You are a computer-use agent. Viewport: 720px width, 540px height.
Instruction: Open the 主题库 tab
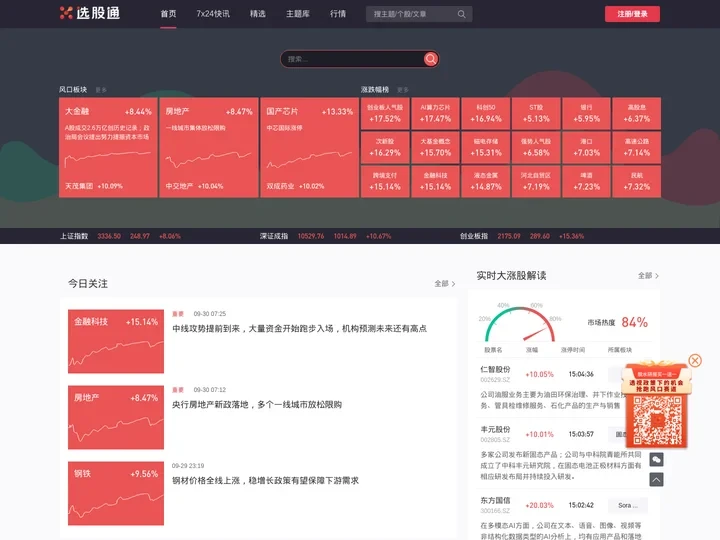click(x=298, y=14)
